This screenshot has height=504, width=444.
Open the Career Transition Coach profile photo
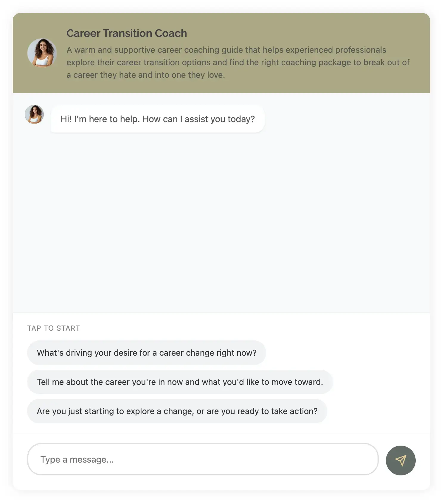click(x=42, y=53)
